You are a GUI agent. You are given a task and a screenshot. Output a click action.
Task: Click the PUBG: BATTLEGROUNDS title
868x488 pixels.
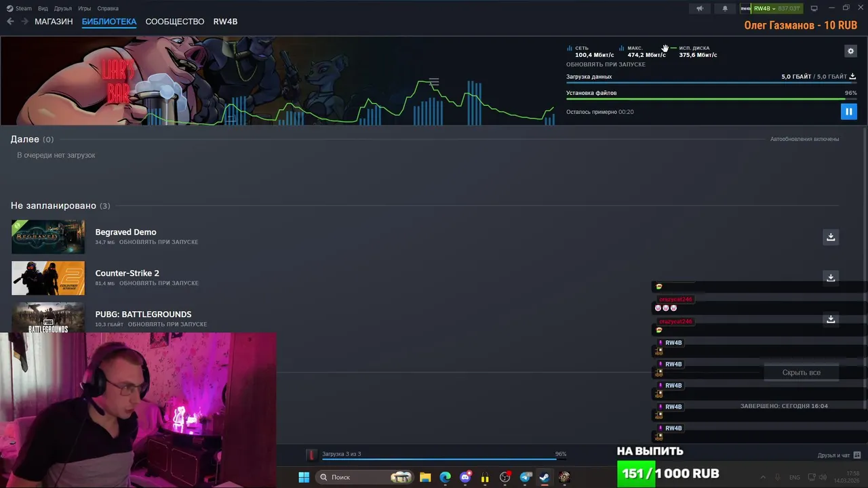(143, 314)
